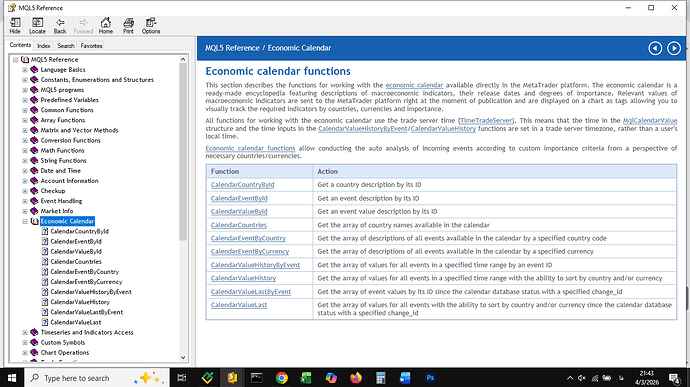
Task: Open CalendarValueLastByEvent link in the table
Action: (x=251, y=291)
